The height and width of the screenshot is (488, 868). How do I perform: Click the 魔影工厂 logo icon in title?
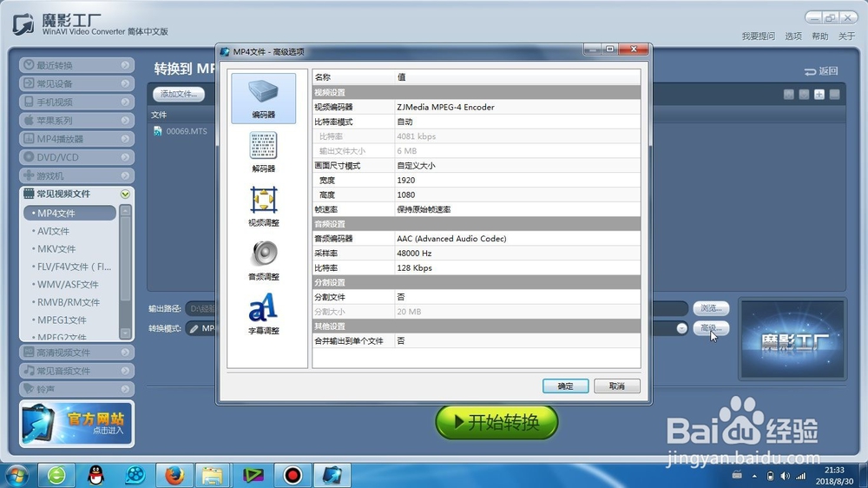coord(23,25)
